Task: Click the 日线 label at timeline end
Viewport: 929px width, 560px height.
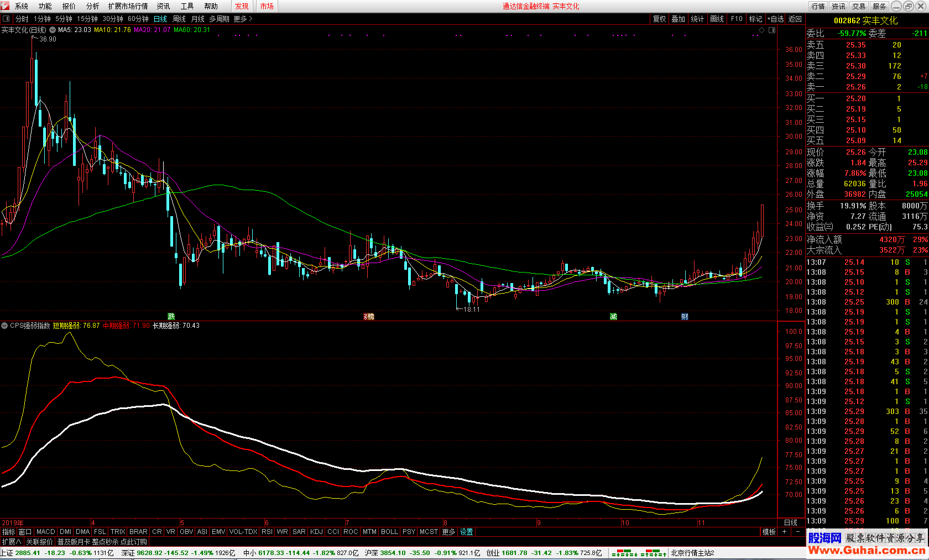Action: point(791,522)
